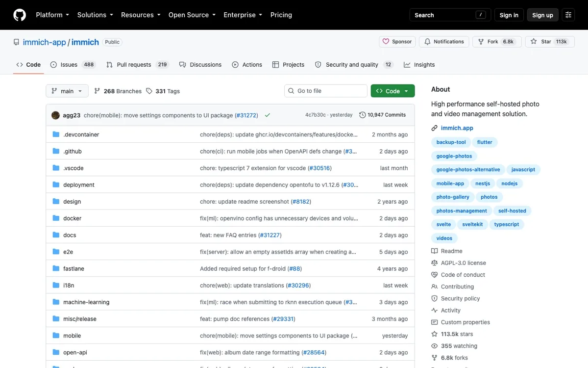Open the Security policy link
588x368 pixels.
[456, 298]
